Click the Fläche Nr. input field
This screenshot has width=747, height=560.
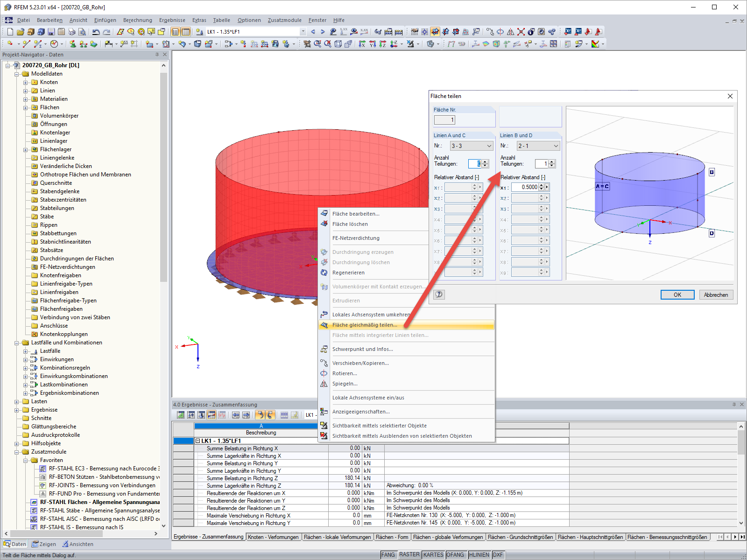point(444,120)
